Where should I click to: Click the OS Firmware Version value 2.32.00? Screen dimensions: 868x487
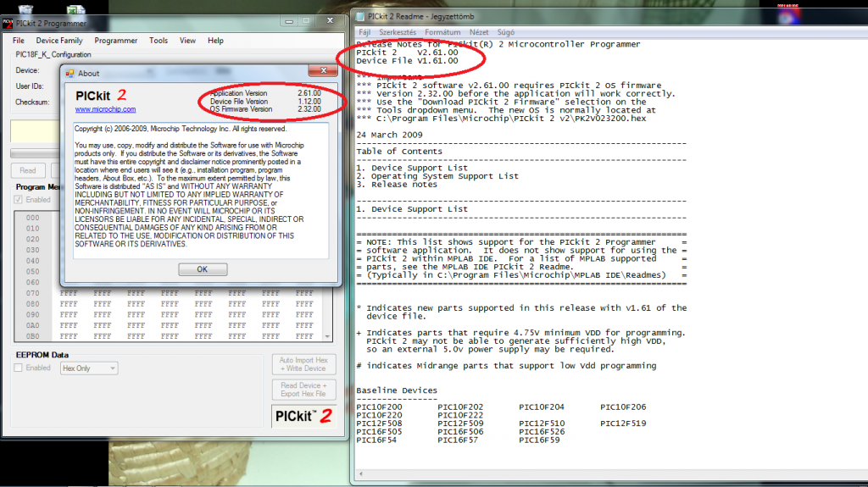(309, 109)
